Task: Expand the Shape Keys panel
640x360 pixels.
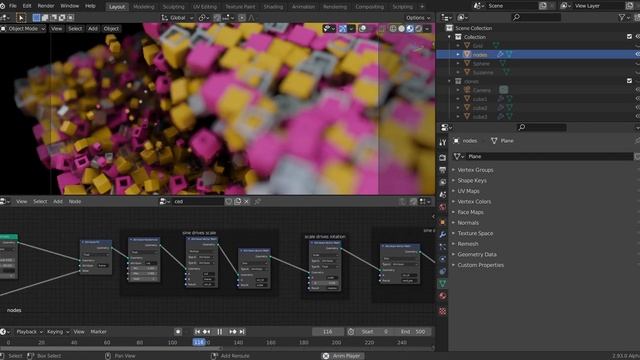Action: (472, 180)
